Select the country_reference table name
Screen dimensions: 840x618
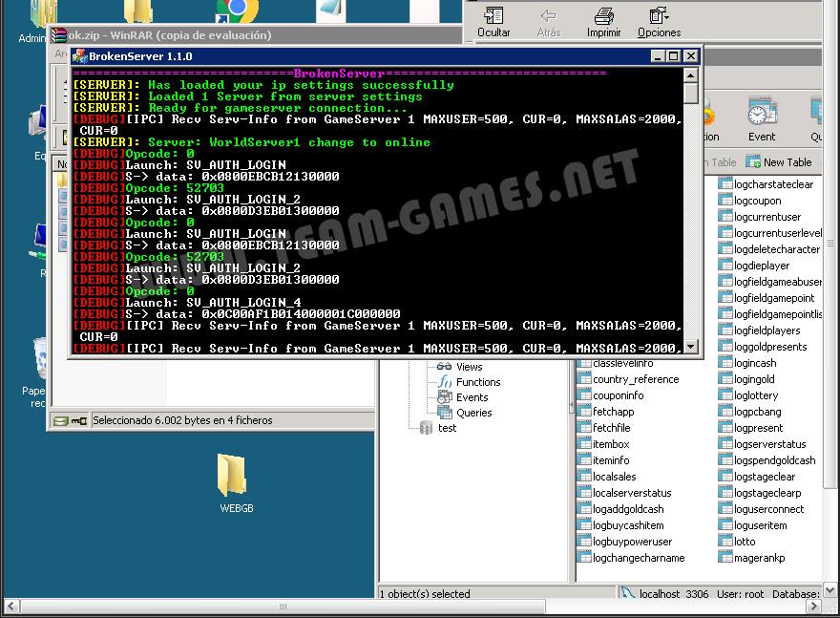636,379
